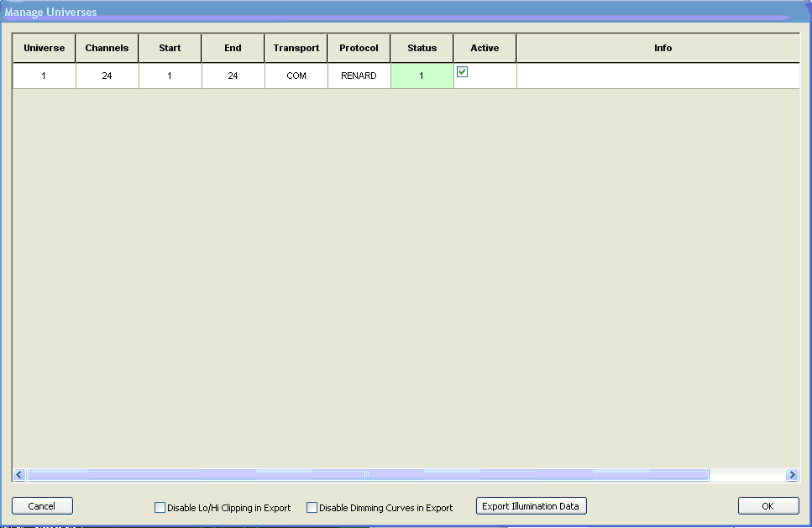Click the horizontal scrollbar thumb
The height and width of the screenshot is (528, 812).
[x=368, y=474]
